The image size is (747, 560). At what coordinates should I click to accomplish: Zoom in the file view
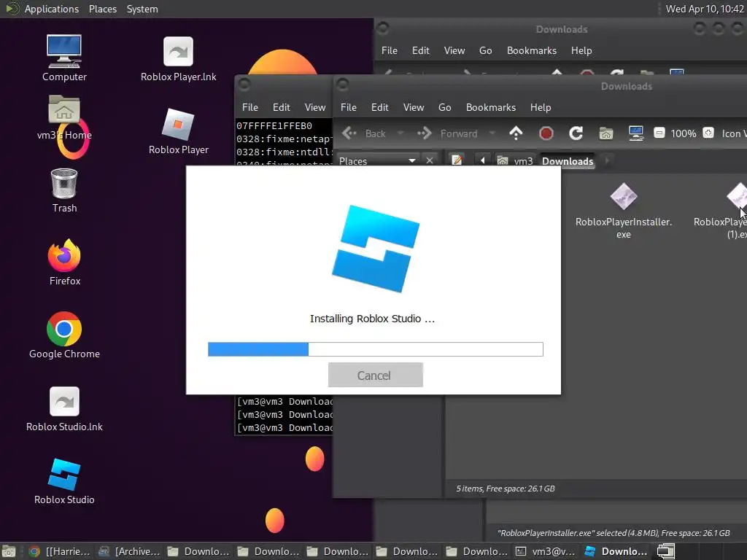point(708,133)
